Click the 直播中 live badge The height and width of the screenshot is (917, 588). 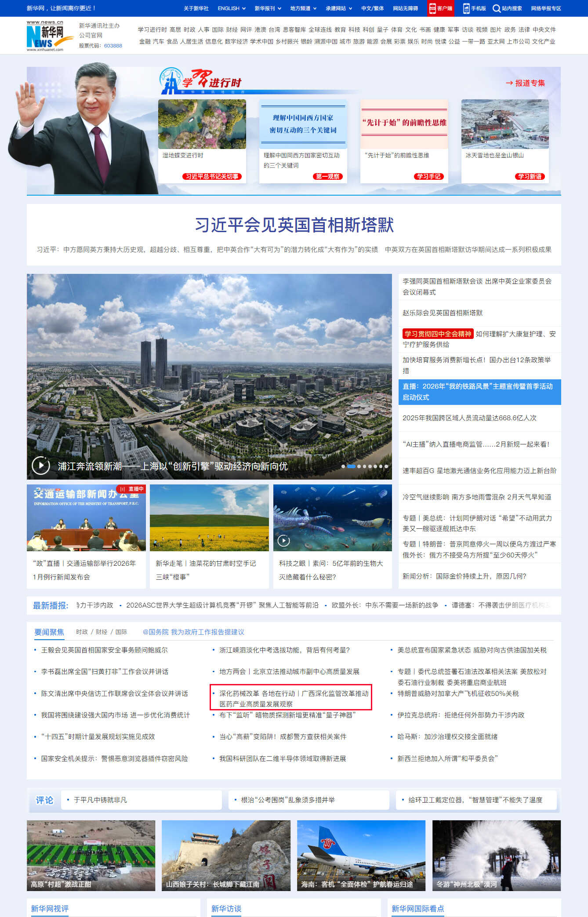[x=132, y=489]
